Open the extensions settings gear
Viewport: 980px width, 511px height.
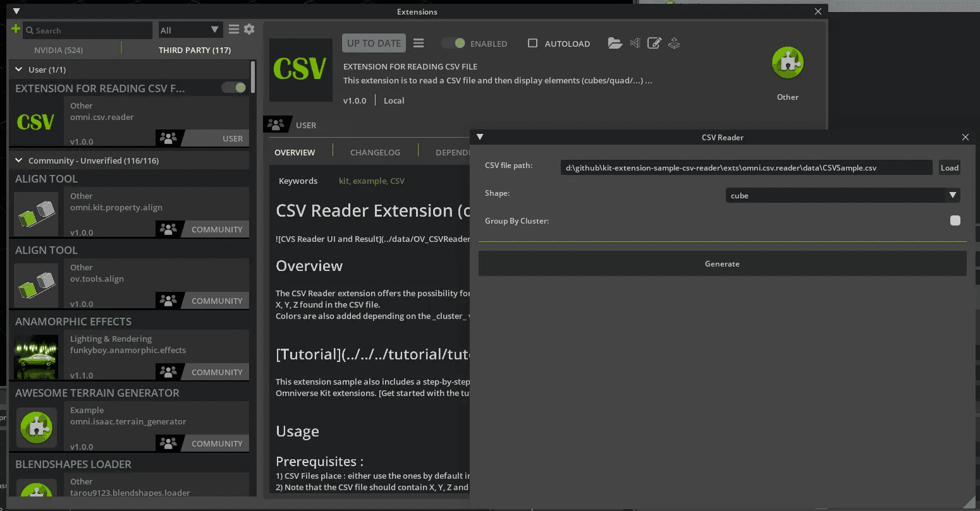click(x=249, y=29)
